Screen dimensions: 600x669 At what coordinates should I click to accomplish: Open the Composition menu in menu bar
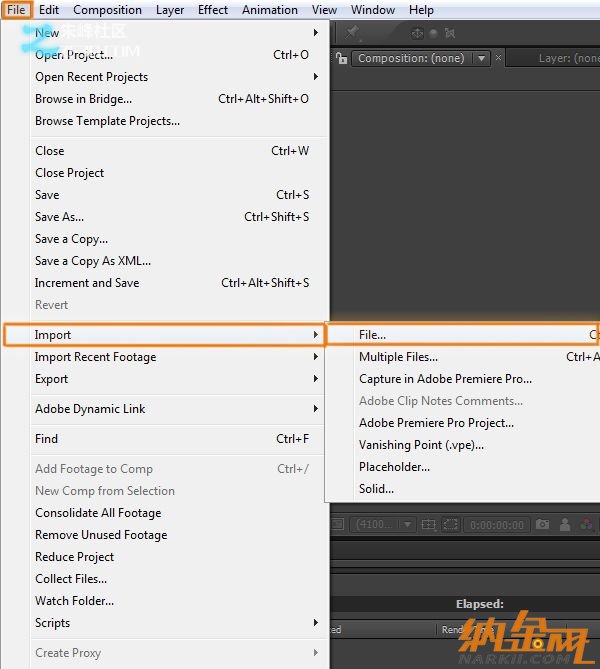(107, 10)
